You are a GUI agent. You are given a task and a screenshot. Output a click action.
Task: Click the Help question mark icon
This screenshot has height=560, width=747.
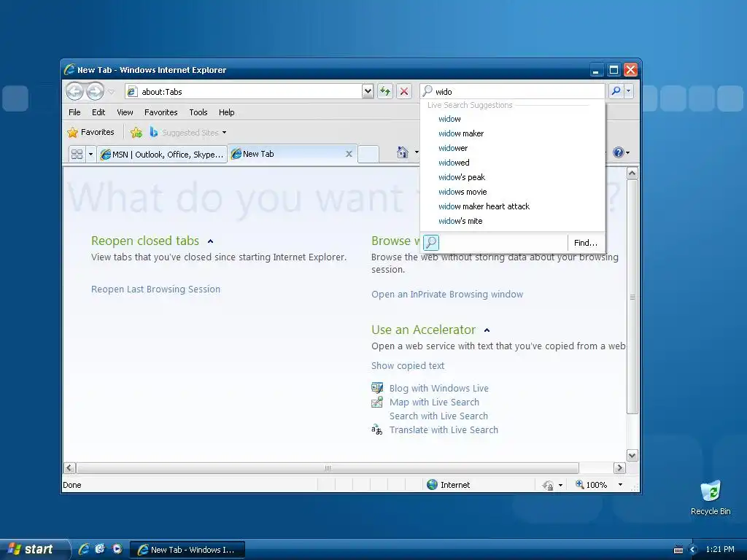click(619, 152)
